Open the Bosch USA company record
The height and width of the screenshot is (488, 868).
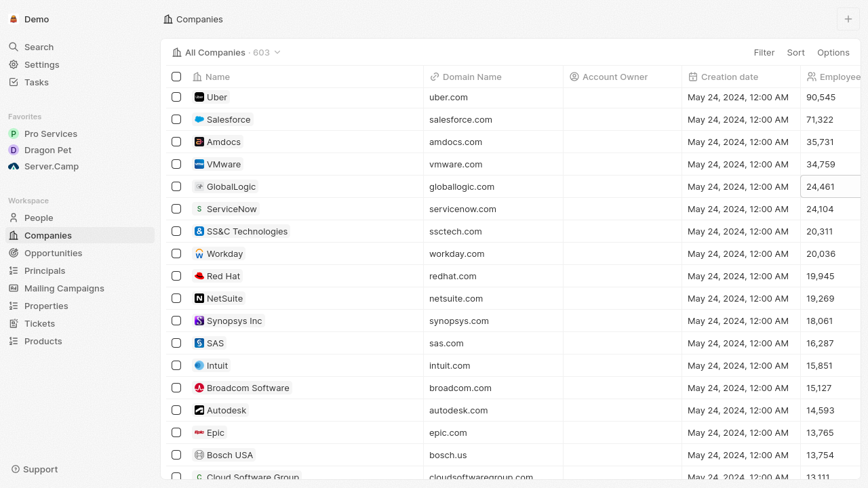pyautogui.click(x=224, y=455)
